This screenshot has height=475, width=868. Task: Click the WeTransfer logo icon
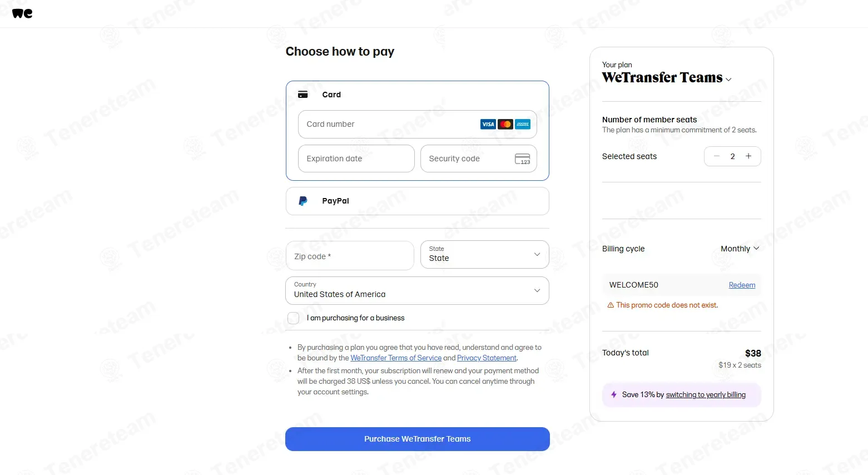22,13
